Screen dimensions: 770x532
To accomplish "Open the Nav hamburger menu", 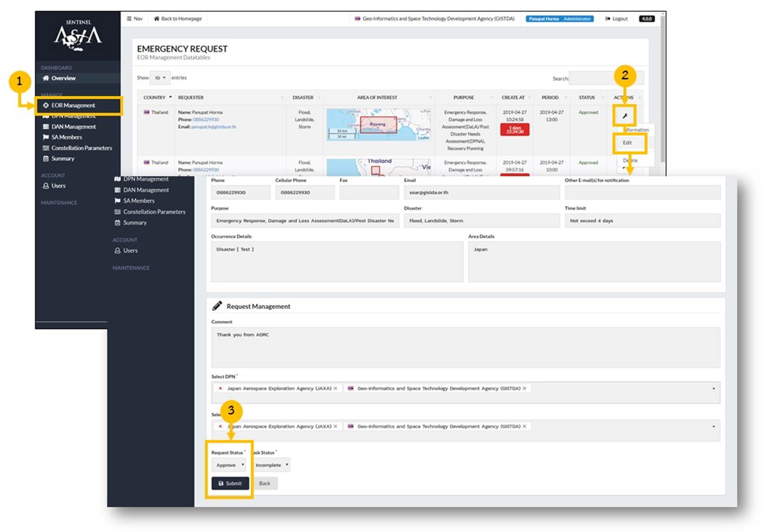I will (x=135, y=19).
